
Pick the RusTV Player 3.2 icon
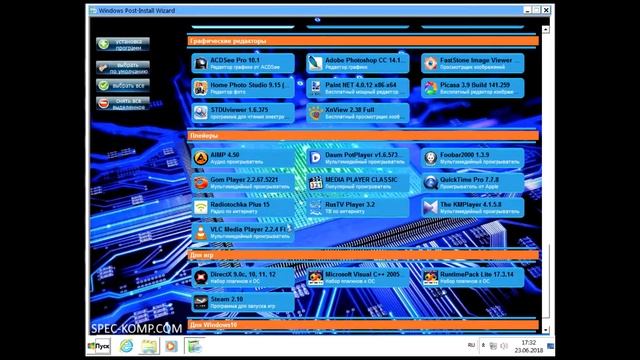click(x=316, y=208)
